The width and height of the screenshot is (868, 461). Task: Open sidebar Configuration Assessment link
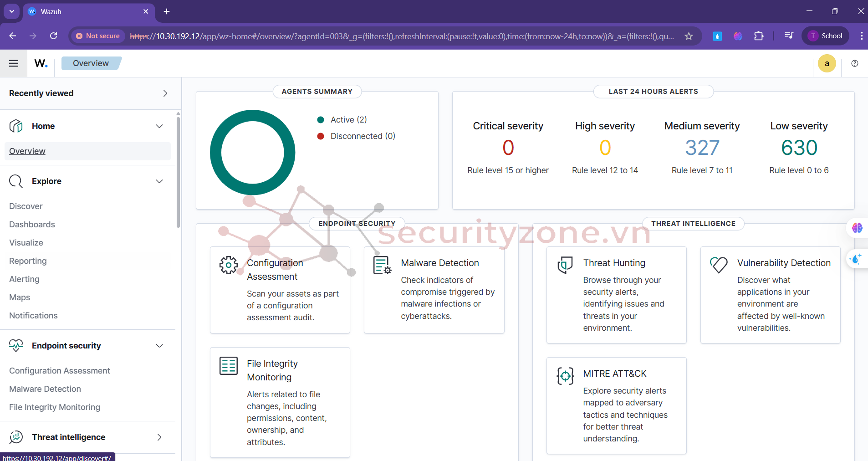(60, 371)
